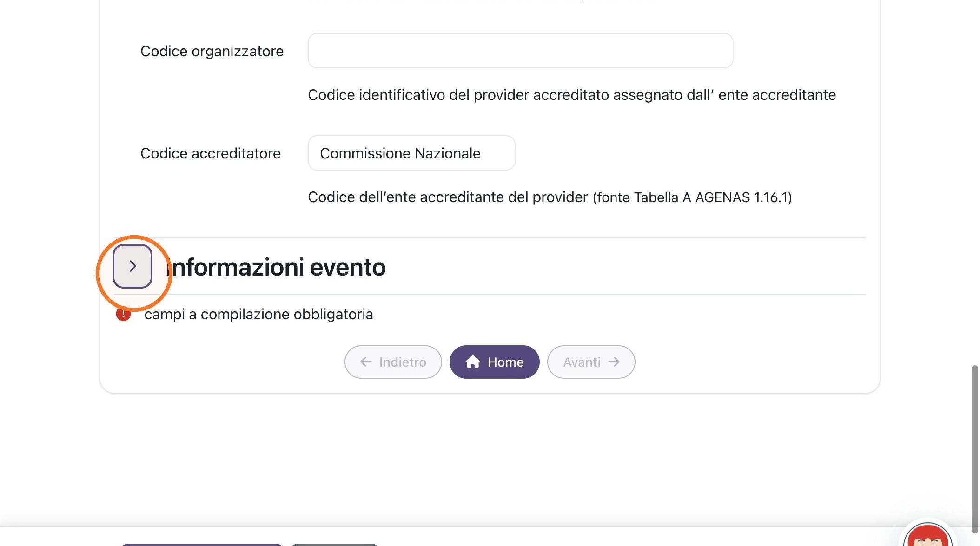Image resolution: width=980 pixels, height=546 pixels.
Task: Click the red exclamation mandatory-fields icon
Action: click(x=123, y=315)
